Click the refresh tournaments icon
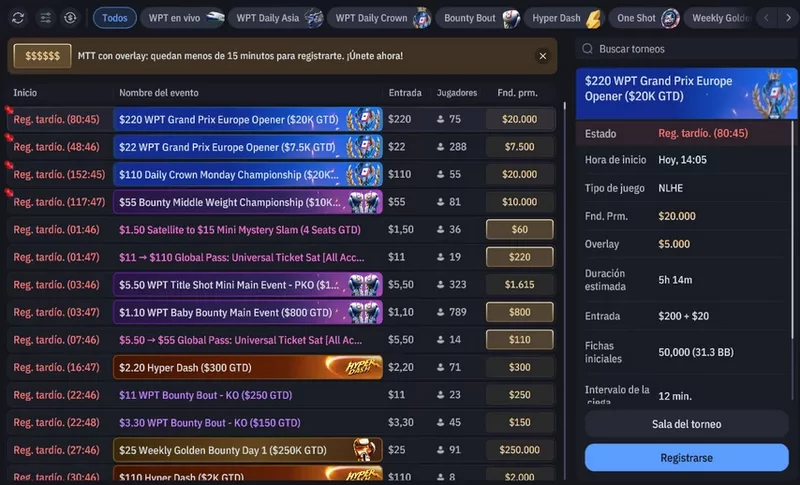800x485 pixels. 18,18
